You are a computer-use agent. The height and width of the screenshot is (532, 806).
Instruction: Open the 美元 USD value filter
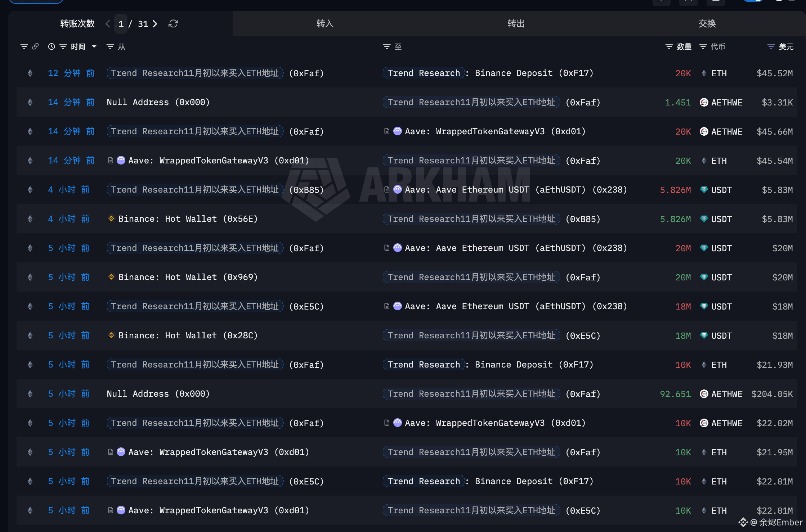coord(771,46)
